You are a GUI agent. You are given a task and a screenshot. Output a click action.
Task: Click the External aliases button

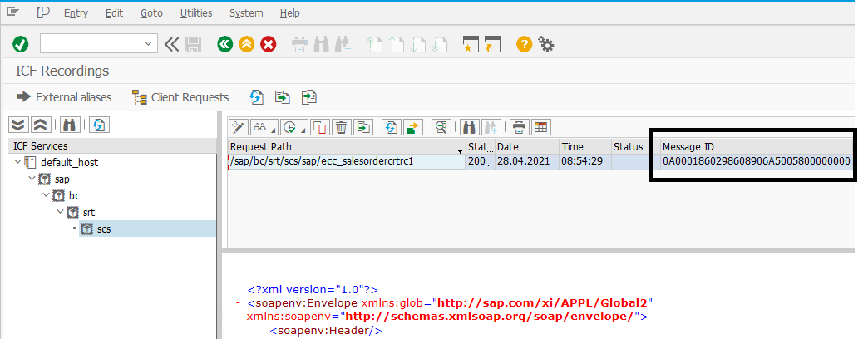pyautogui.click(x=64, y=97)
